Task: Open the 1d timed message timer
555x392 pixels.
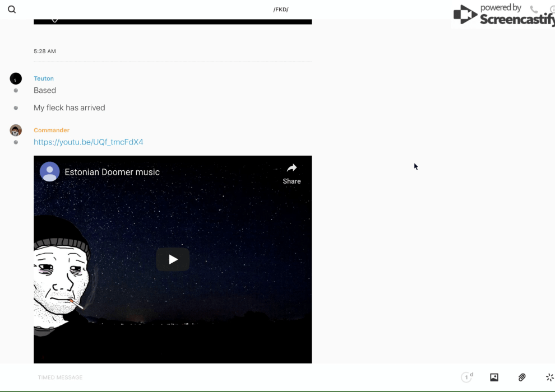Action: pos(467,377)
